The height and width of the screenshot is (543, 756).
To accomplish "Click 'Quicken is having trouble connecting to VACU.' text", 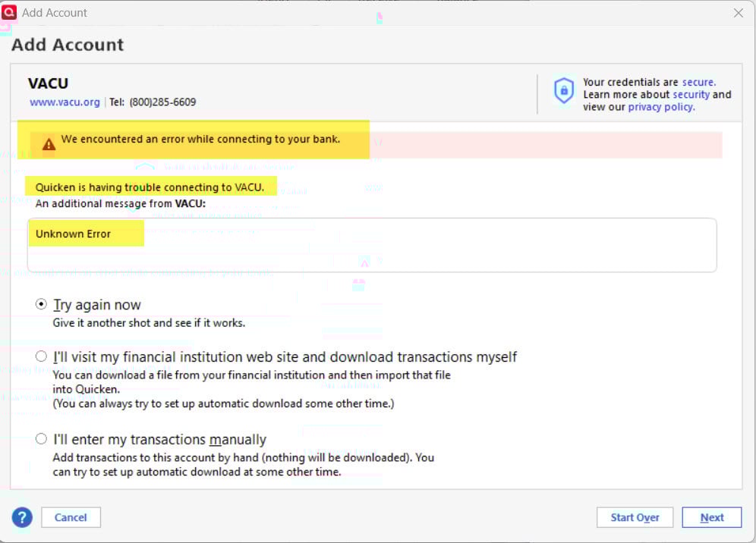I will [x=150, y=187].
